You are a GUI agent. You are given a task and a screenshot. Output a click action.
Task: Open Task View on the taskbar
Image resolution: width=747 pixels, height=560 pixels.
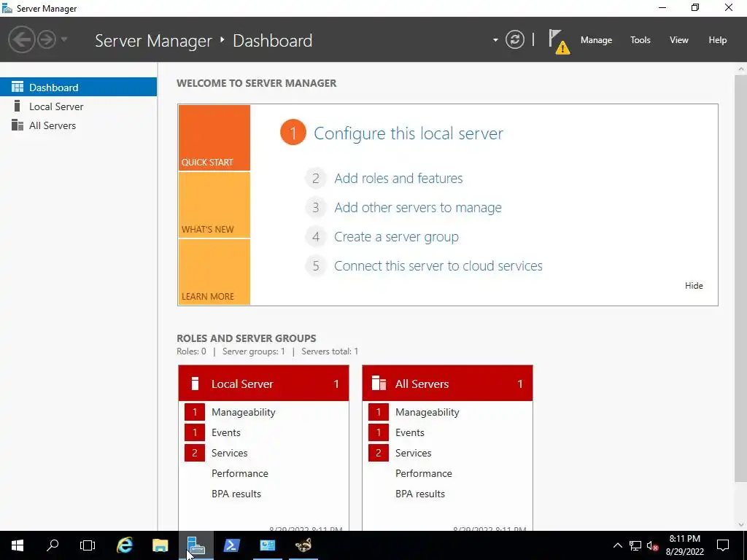tap(88, 545)
